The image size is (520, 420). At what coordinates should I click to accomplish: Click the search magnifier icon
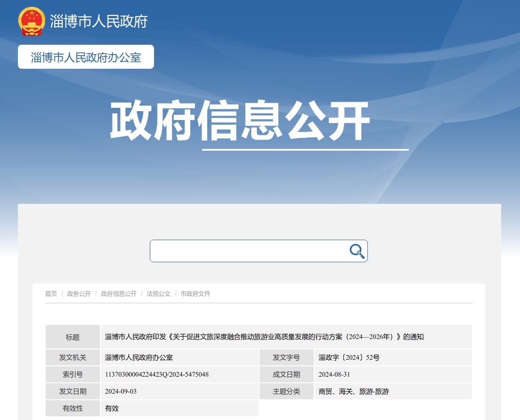[357, 251]
